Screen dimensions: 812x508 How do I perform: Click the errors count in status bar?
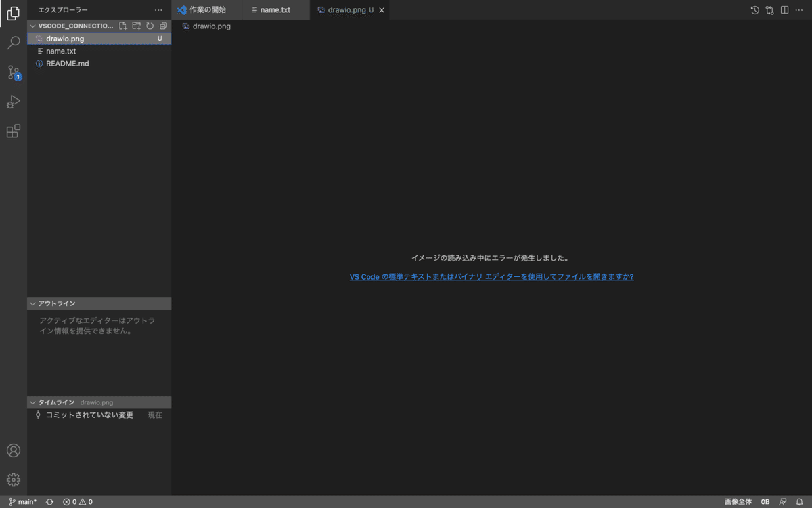(70, 502)
